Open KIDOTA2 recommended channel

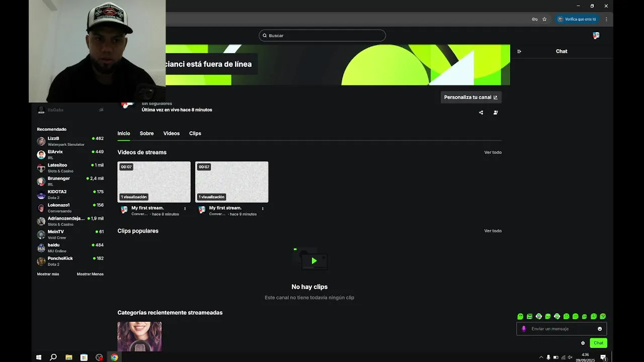point(70,195)
